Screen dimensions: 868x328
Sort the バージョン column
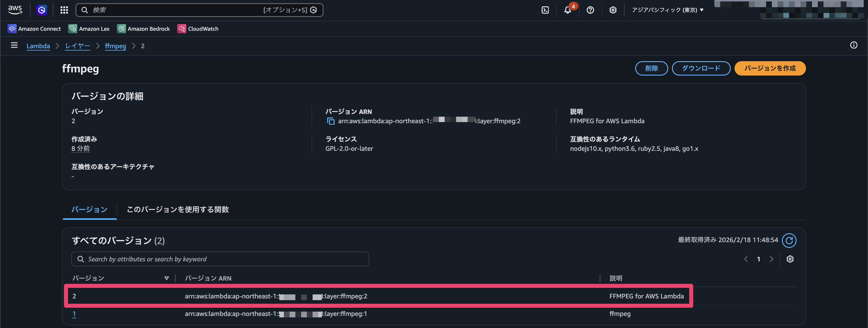pyautogui.click(x=166, y=278)
